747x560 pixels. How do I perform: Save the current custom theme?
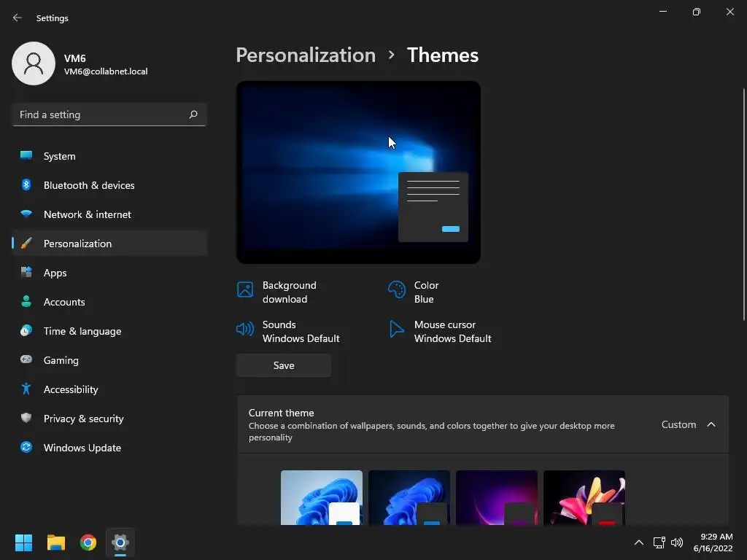click(284, 365)
